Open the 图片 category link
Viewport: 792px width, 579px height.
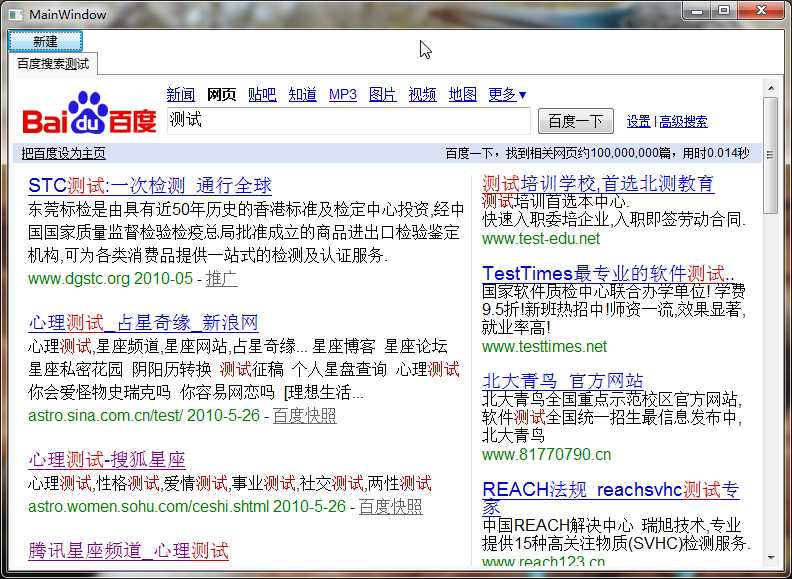coord(382,94)
